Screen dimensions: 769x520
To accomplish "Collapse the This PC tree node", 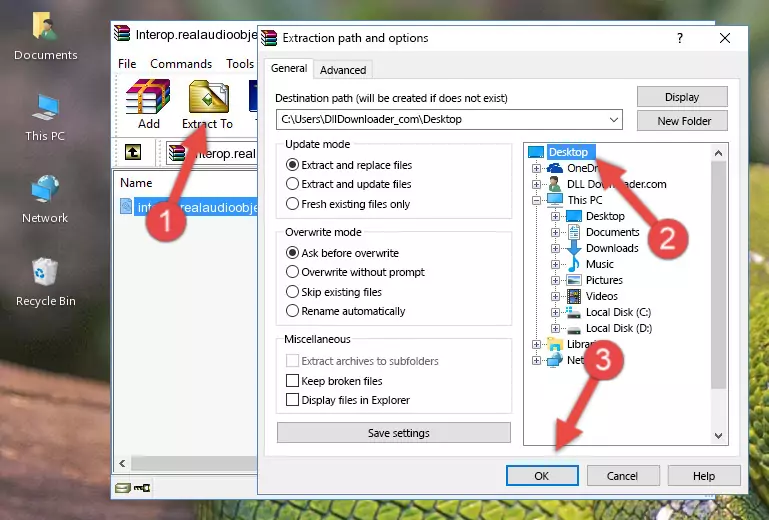I will pyautogui.click(x=536, y=200).
